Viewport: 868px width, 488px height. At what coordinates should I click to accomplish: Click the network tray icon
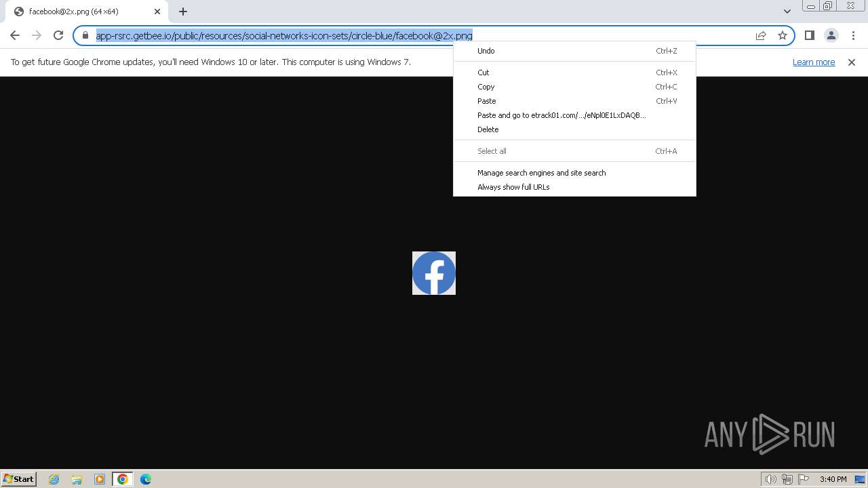787,479
